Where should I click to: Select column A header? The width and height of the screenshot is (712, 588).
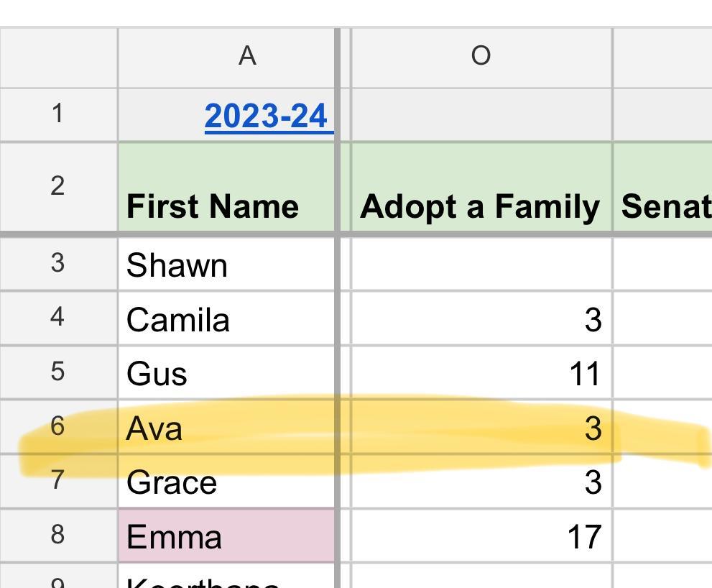[246, 56]
